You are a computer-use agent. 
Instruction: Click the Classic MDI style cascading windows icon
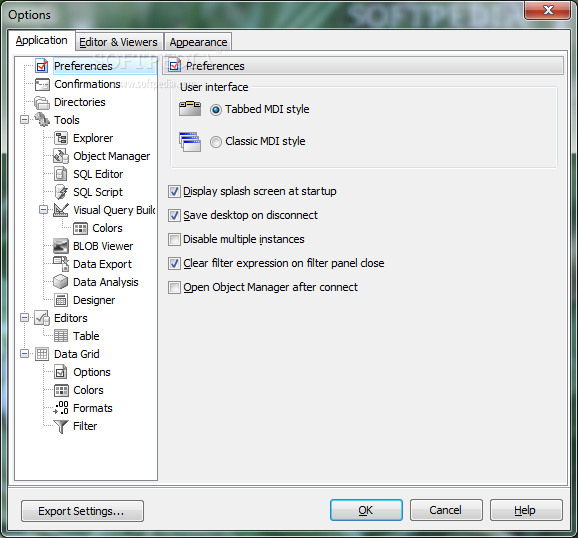pos(190,142)
